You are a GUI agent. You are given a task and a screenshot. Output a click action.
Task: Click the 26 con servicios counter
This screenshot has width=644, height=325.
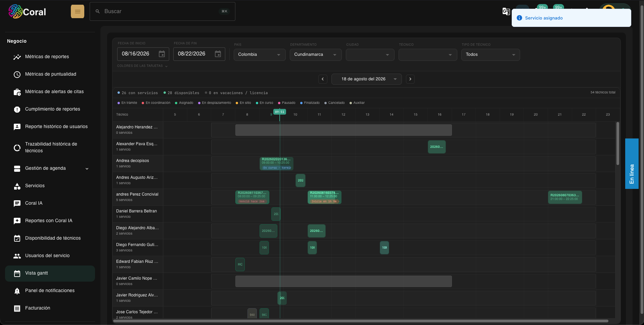[138, 93]
